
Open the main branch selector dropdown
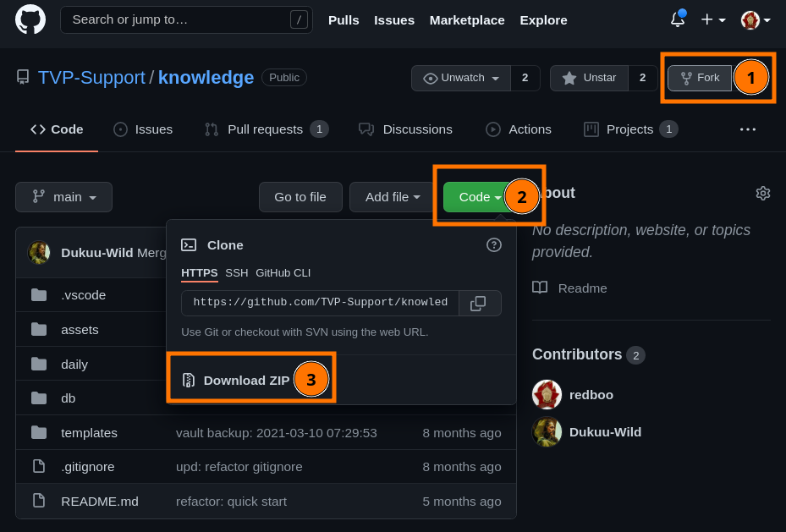(x=63, y=197)
